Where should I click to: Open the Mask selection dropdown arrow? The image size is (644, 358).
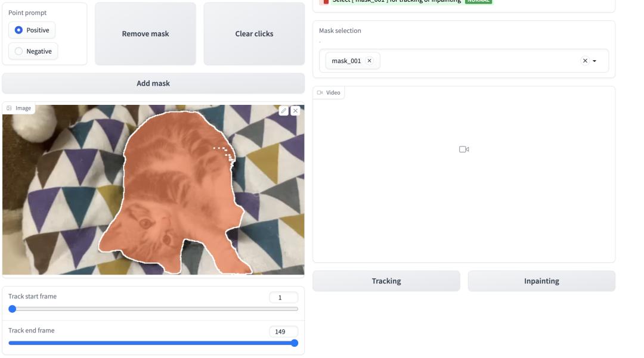pyautogui.click(x=593, y=60)
